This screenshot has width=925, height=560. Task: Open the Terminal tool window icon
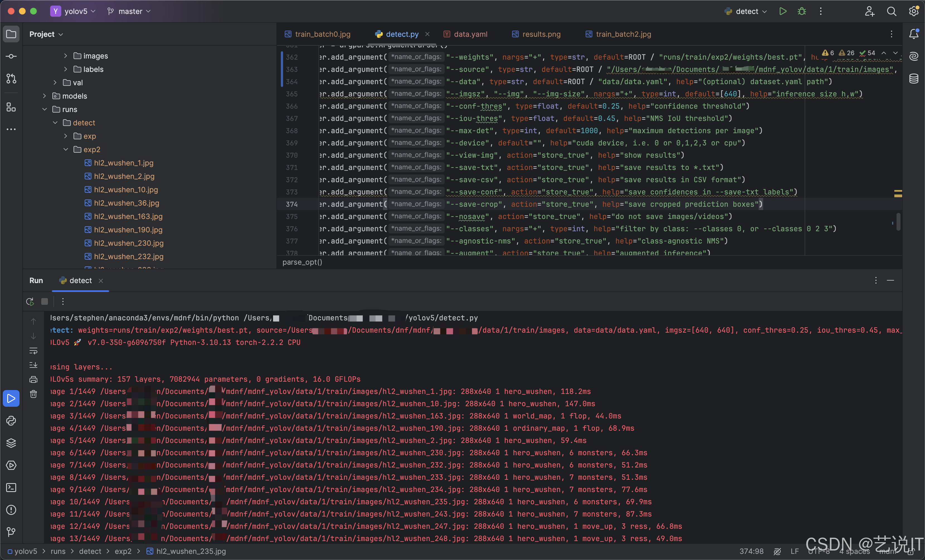click(11, 487)
